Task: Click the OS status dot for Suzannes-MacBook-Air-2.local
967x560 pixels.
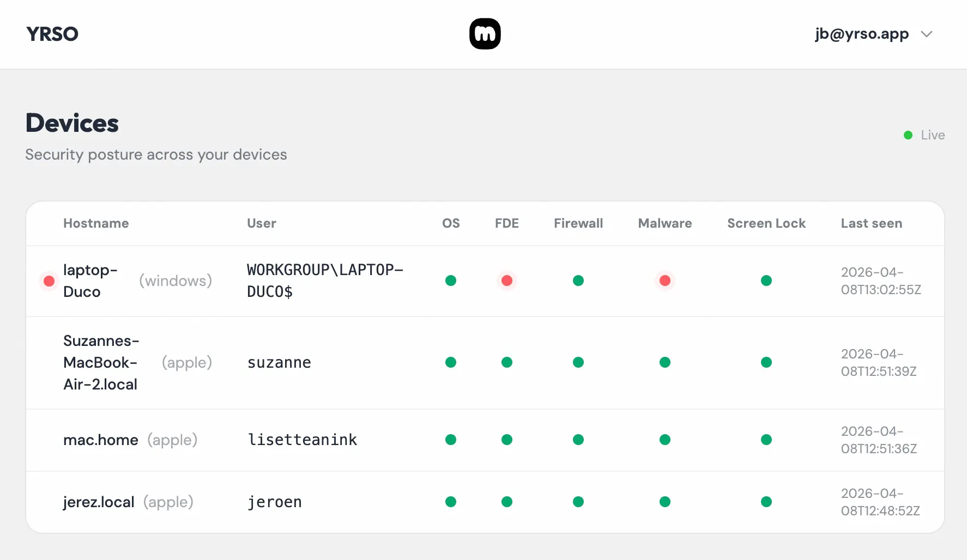Action: point(451,362)
